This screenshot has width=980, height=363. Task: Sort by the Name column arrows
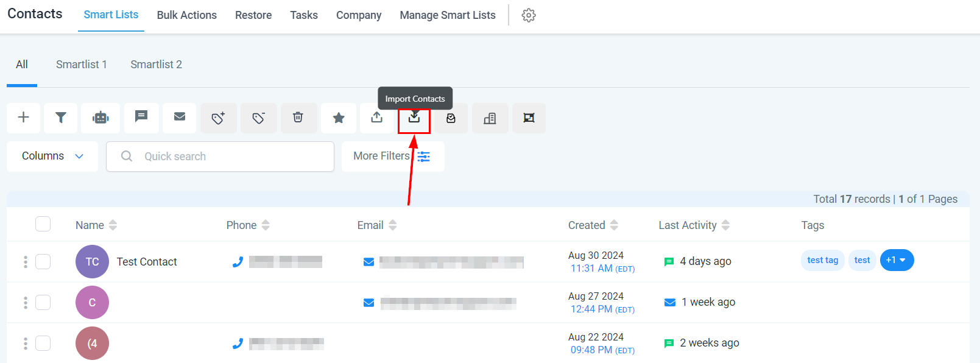pyautogui.click(x=113, y=225)
